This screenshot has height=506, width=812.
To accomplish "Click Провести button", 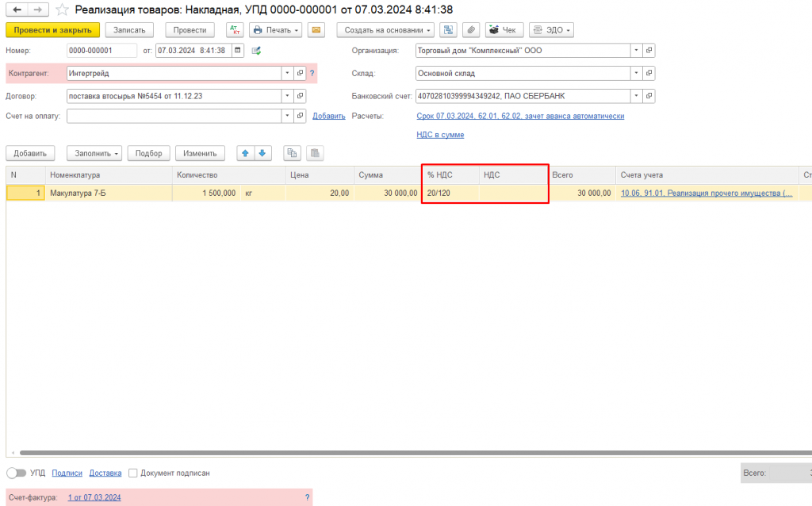I will click(x=190, y=30).
